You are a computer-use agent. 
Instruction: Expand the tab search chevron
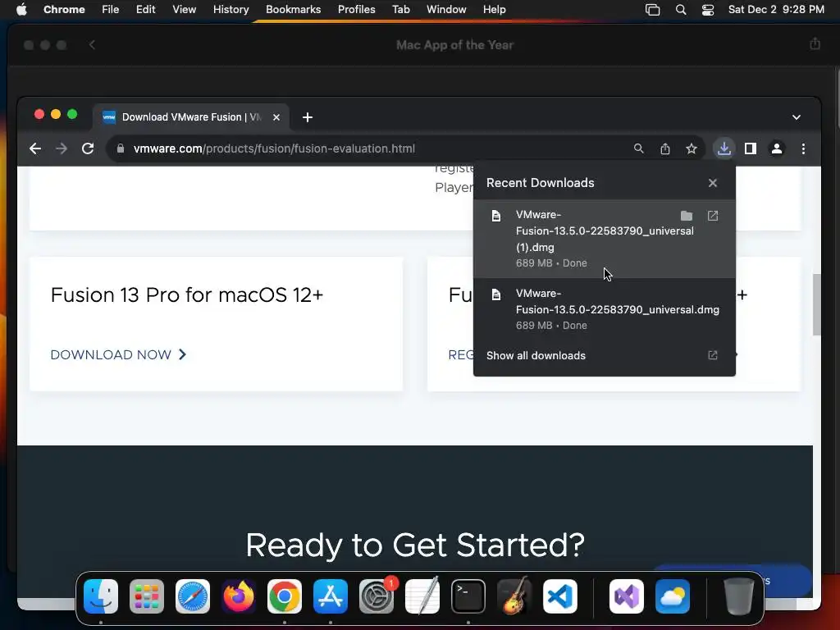pos(797,117)
